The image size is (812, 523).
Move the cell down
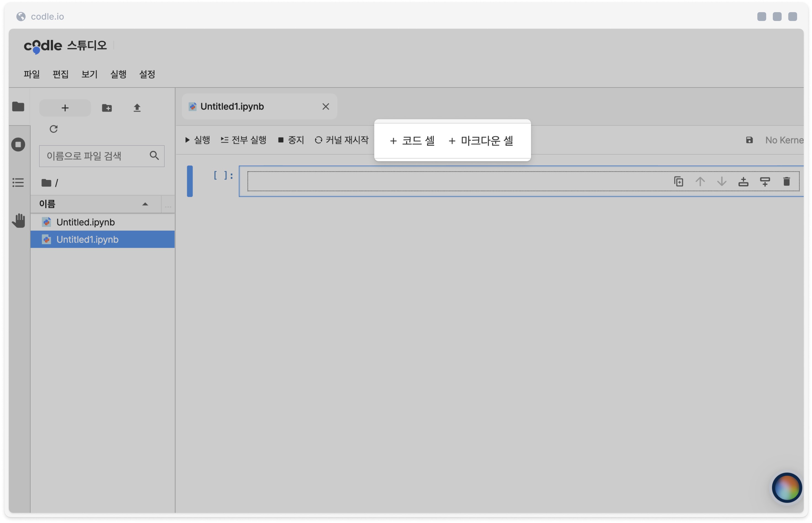click(x=722, y=182)
